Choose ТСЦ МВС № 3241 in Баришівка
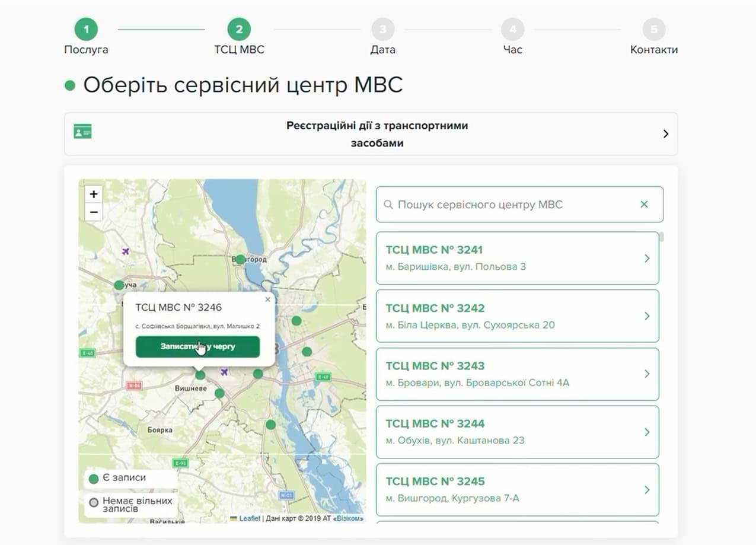 click(518, 258)
